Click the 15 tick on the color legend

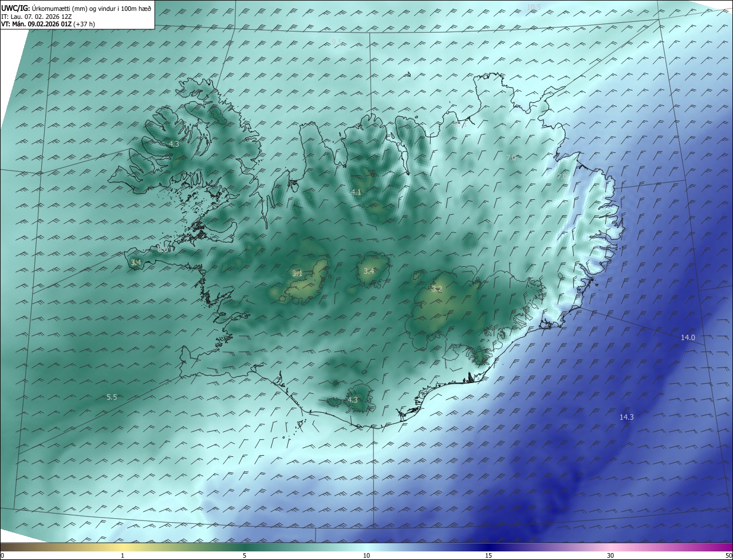[x=488, y=555]
